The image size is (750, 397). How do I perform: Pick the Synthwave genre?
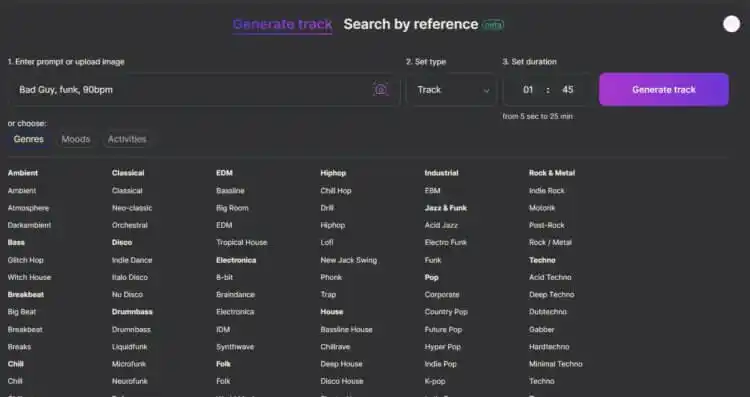point(235,347)
